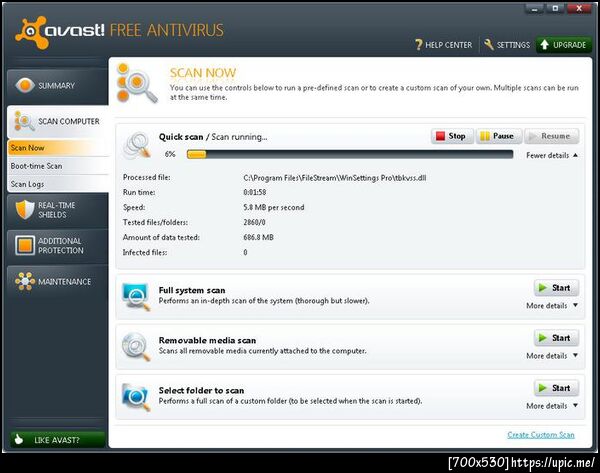
Task: Open the Help Center question mark icon
Action: [419, 45]
